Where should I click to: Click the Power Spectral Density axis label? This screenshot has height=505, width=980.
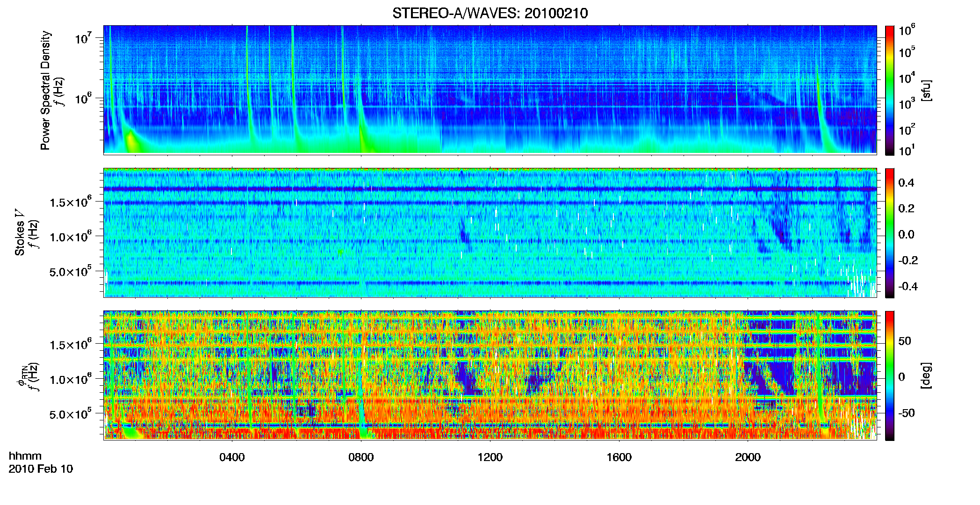tap(45, 90)
